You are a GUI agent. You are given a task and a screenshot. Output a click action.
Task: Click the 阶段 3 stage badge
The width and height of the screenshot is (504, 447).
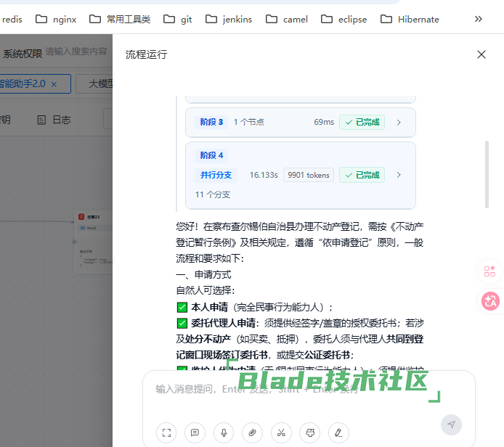point(211,122)
